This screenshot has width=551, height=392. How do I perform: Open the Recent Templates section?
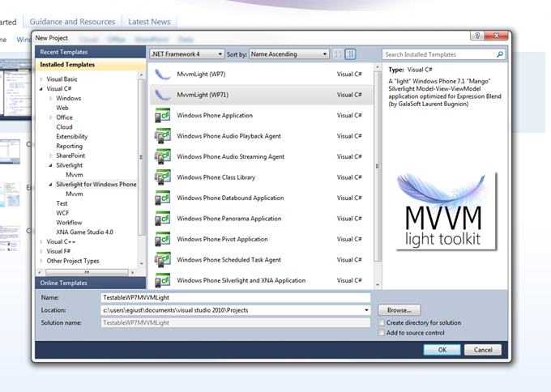(x=90, y=52)
